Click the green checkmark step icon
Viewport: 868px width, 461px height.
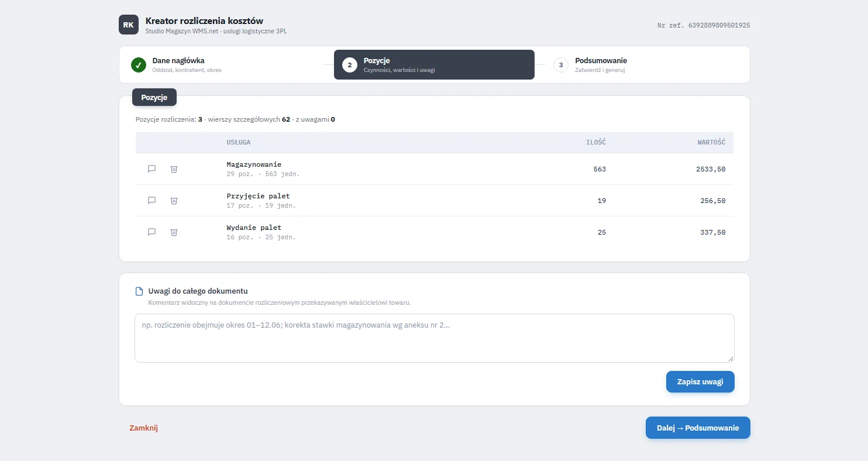coord(139,65)
